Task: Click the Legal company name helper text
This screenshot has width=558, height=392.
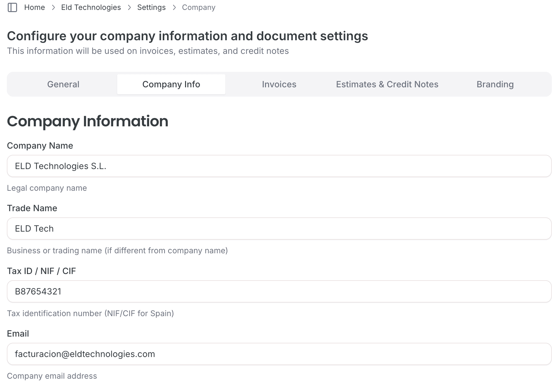Action: [47, 188]
